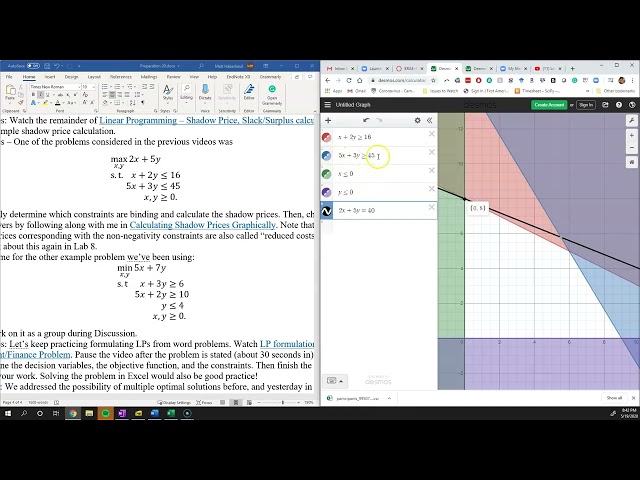Switch to the Insert ribbon tab
Screen dimensions: 640x480
(x=50, y=77)
